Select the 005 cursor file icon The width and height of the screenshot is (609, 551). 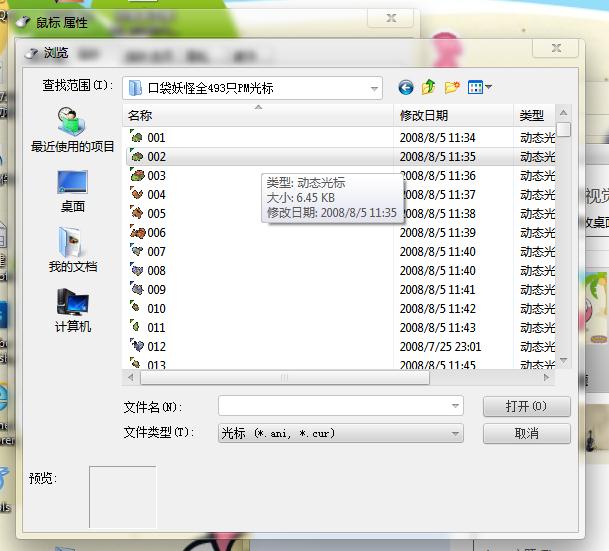point(137,213)
